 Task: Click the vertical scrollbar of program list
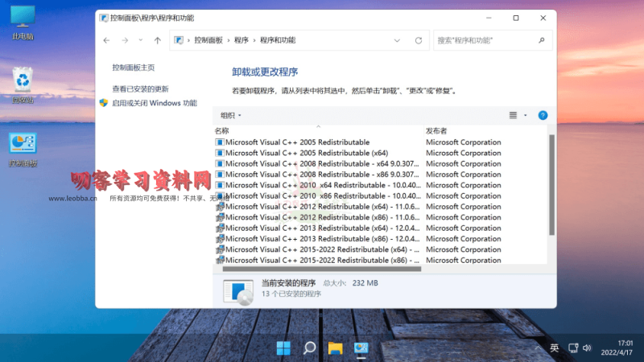(x=551, y=185)
